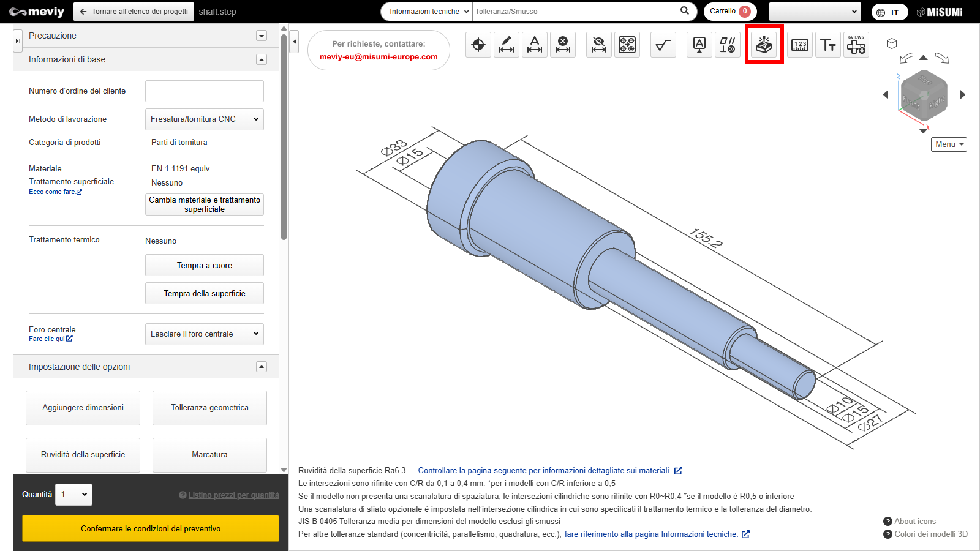Click the 123 ruler measurement icon

click(x=800, y=45)
